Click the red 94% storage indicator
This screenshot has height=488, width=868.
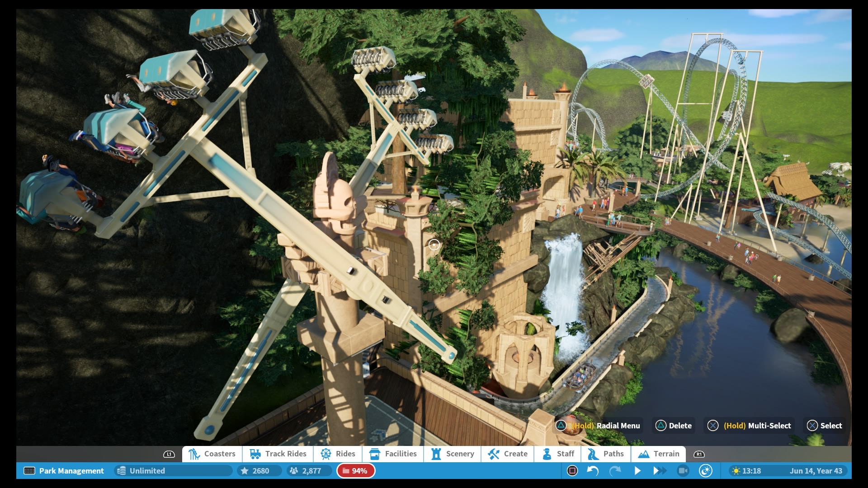coord(355,471)
